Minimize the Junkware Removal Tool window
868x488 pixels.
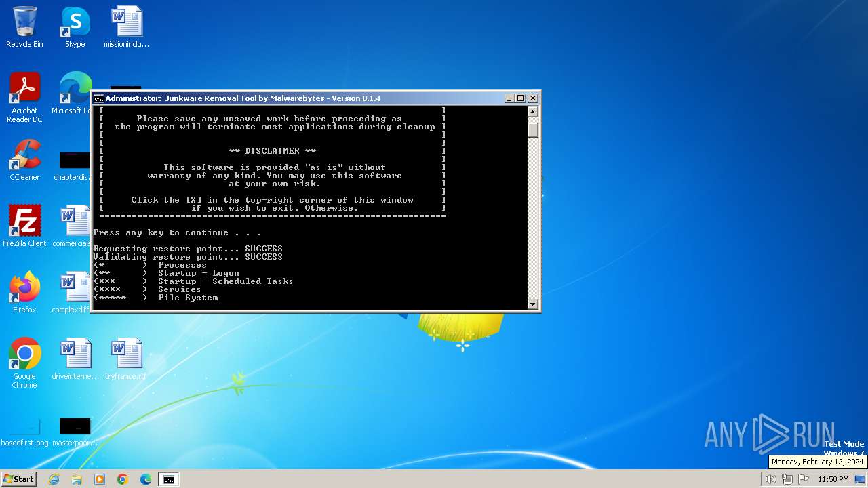[x=509, y=98]
